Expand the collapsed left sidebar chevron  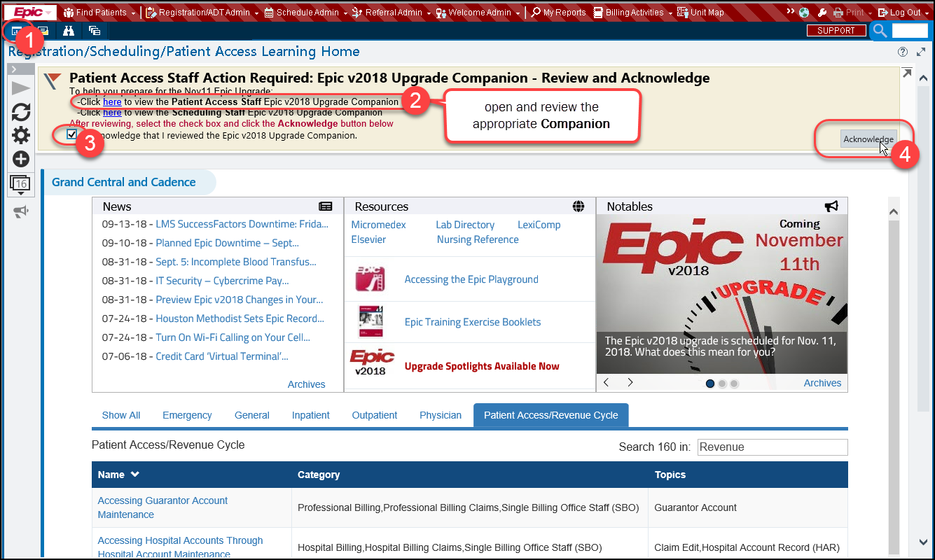click(14, 69)
